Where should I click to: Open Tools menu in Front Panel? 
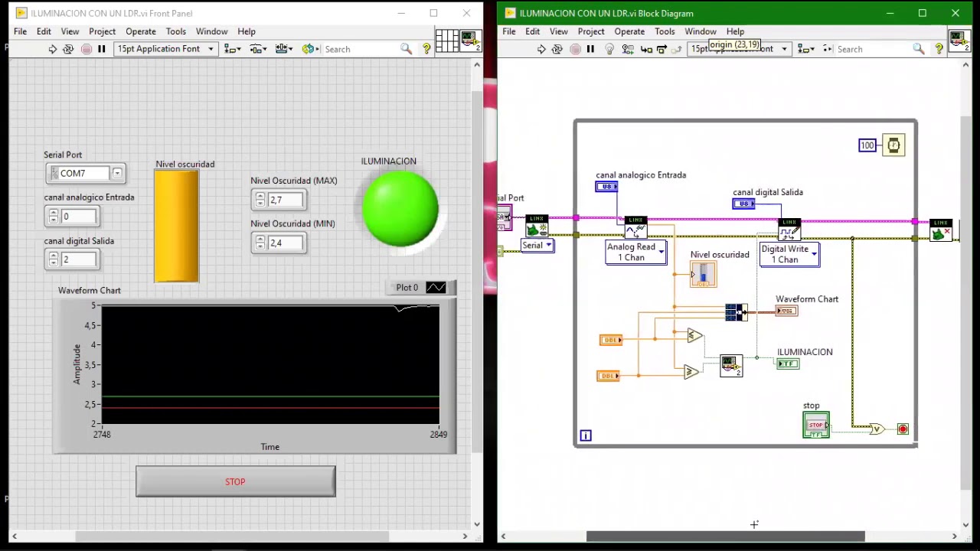coord(176,31)
